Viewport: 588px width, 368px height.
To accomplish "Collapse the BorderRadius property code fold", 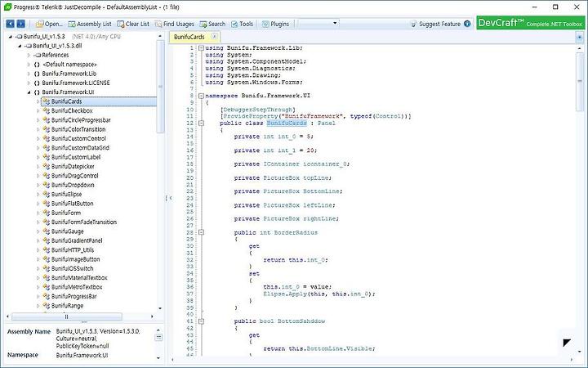I will (x=201, y=232).
